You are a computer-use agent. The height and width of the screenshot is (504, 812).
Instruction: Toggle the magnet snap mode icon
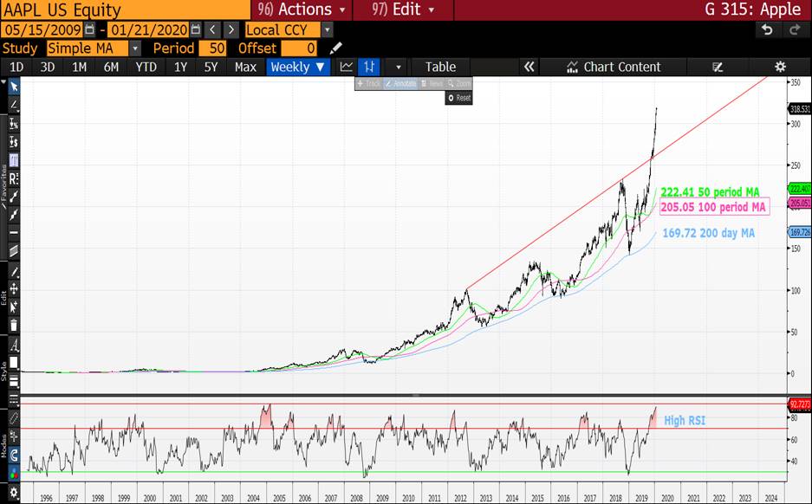[14, 455]
